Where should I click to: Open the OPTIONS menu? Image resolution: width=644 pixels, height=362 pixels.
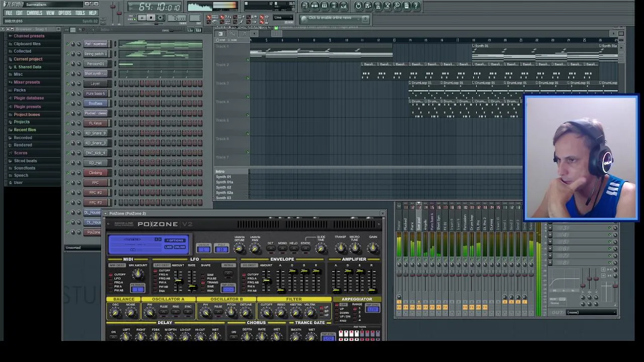click(x=65, y=13)
